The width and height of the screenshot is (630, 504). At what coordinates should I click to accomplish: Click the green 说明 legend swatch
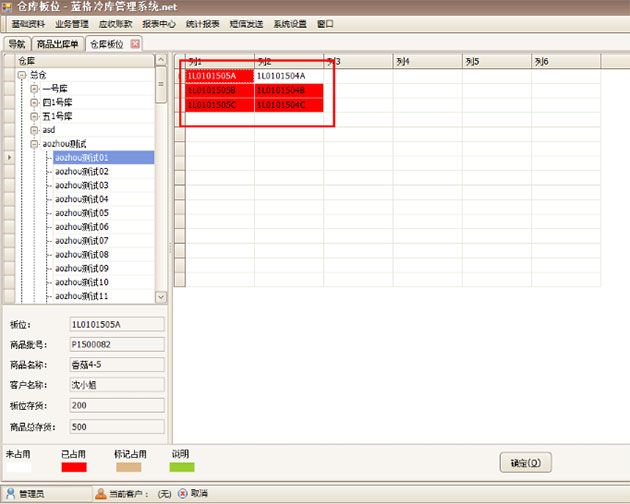180,466
